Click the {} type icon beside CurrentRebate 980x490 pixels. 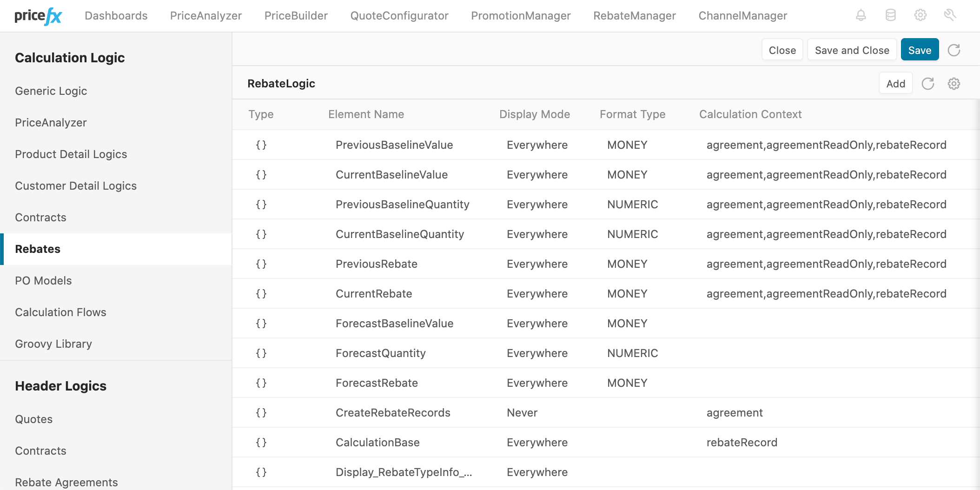pyautogui.click(x=261, y=293)
